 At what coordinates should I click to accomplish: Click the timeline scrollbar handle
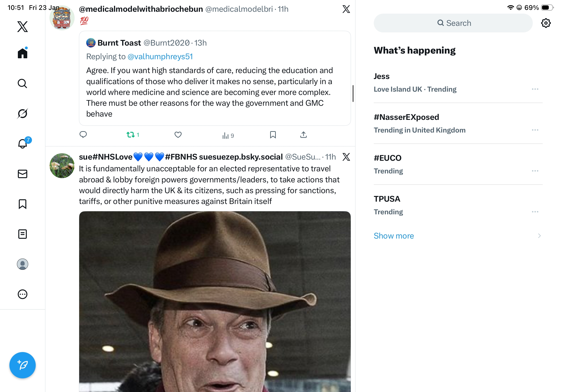(353, 94)
